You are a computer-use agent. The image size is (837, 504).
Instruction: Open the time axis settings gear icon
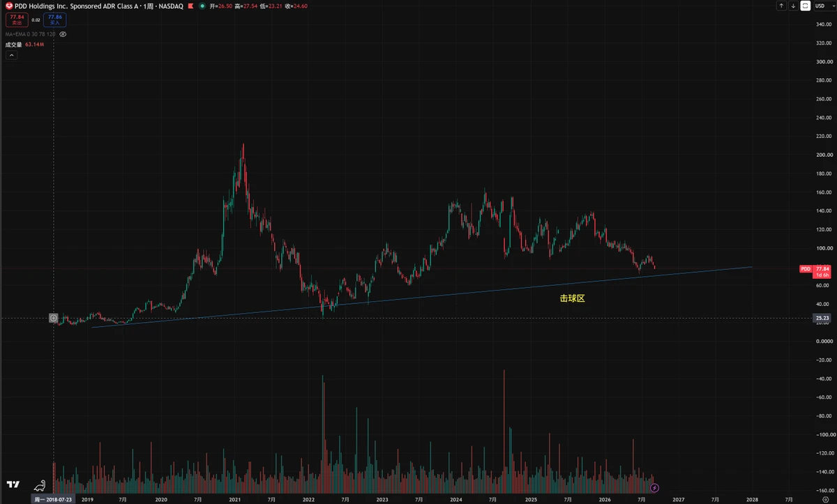tap(825, 499)
